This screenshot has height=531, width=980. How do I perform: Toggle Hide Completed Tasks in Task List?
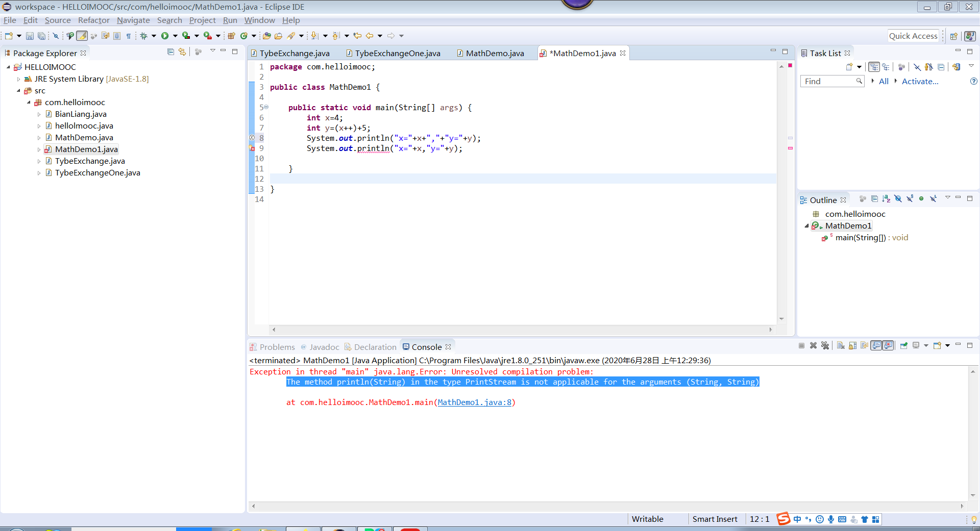tap(917, 67)
